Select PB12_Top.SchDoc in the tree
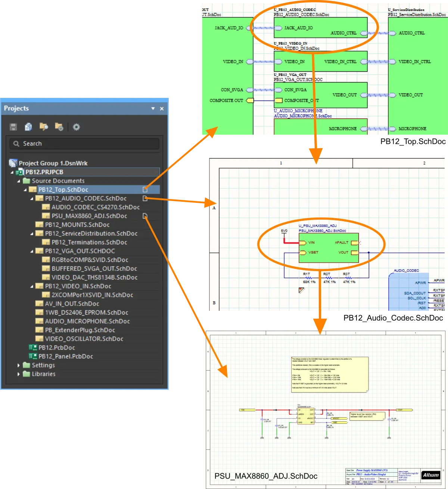This screenshot has width=448, height=489. [x=63, y=190]
